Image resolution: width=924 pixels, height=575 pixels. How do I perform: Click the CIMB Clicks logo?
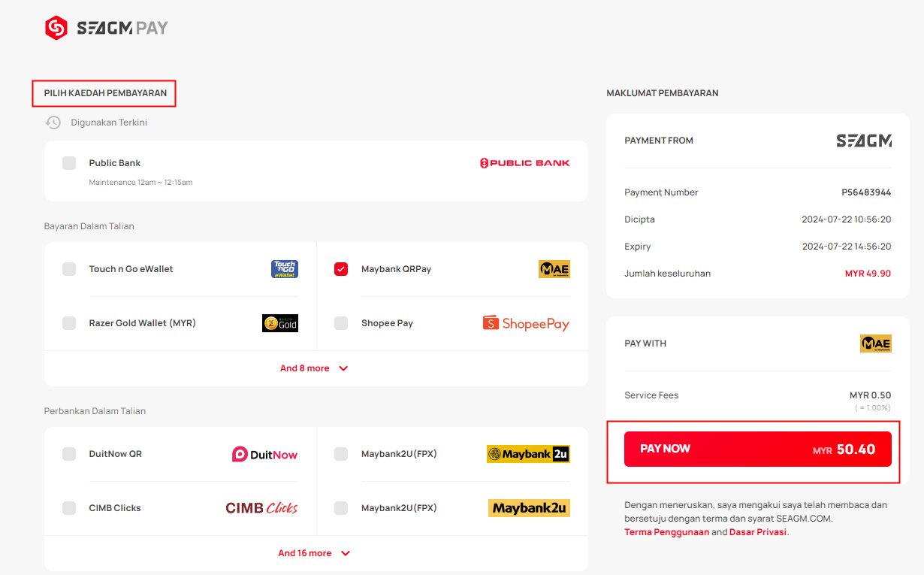click(x=261, y=508)
